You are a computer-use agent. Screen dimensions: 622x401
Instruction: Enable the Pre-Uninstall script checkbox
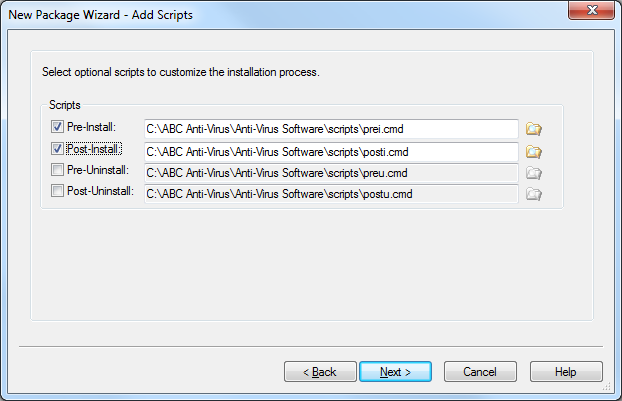pos(57,170)
